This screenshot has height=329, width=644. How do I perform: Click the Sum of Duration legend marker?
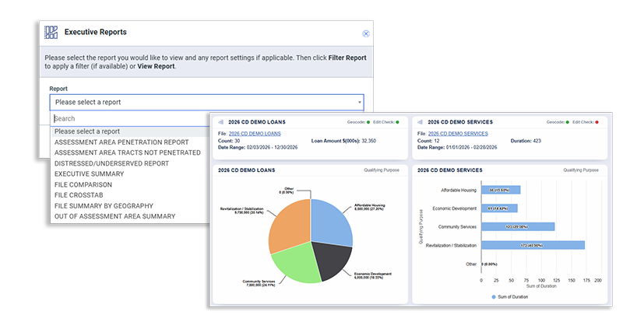point(493,297)
